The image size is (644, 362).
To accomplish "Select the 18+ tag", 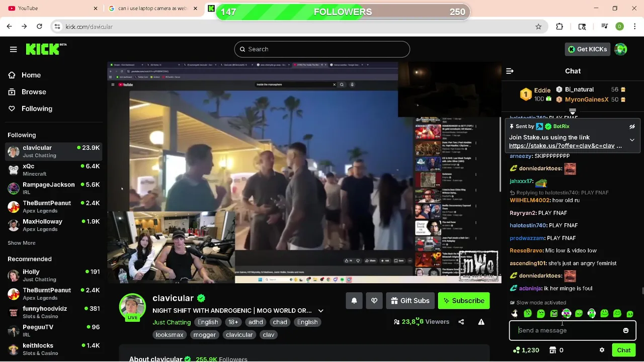I will (x=233, y=322).
